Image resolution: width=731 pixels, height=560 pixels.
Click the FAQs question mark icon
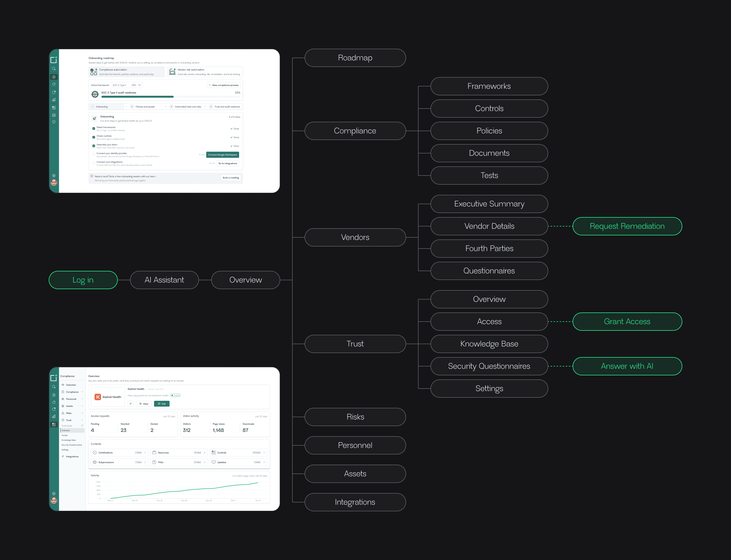[154, 462]
